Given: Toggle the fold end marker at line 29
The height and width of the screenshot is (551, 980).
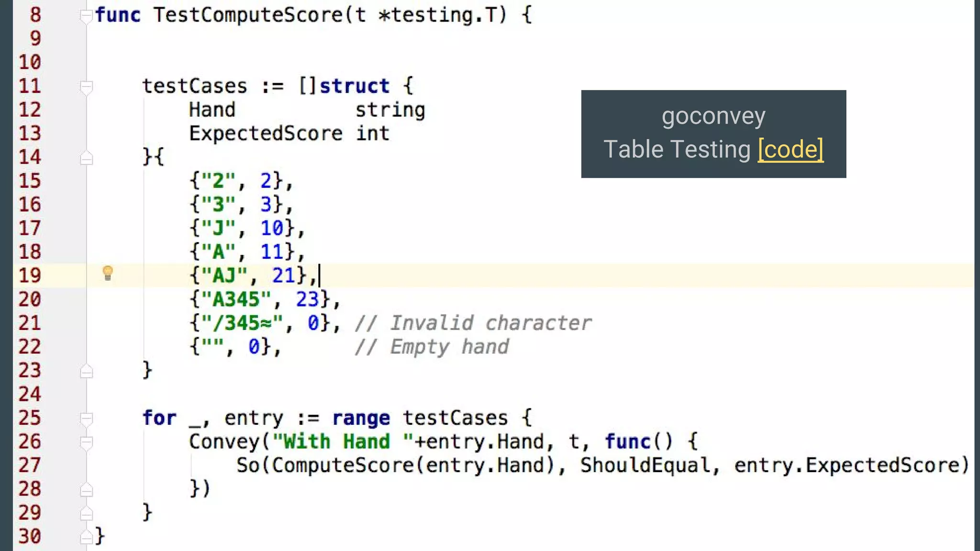Looking at the screenshot, I should click(x=86, y=514).
